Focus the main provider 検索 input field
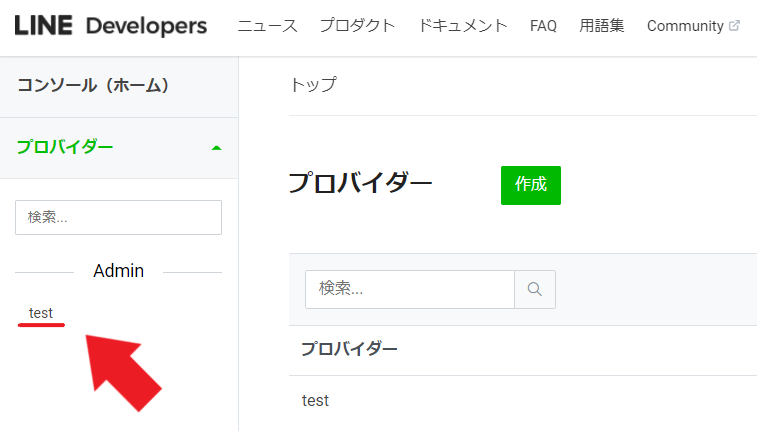 [410, 289]
